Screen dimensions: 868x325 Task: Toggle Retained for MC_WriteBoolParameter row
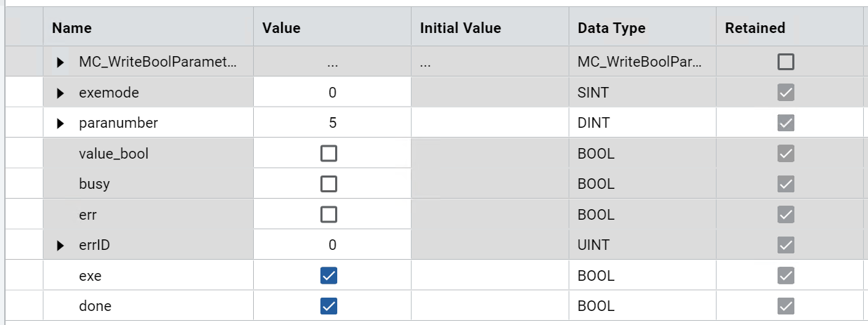click(x=786, y=62)
